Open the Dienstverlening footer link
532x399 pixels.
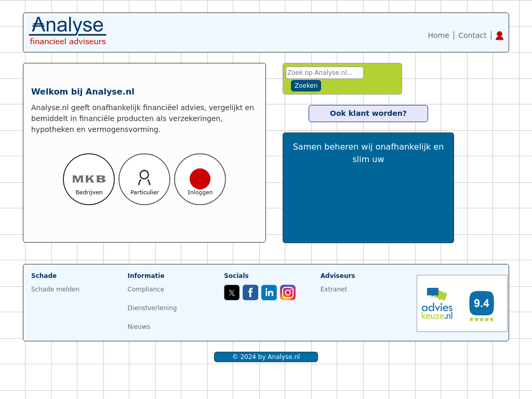pos(152,308)
